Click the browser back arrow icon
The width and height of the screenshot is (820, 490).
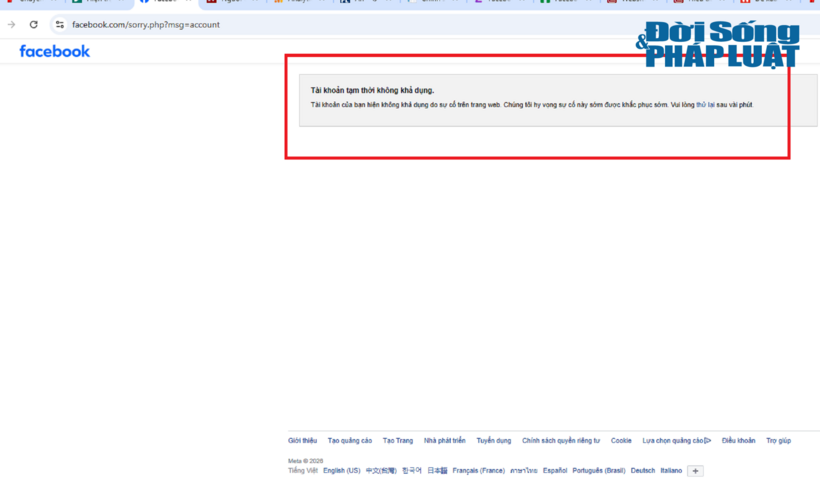pos(12,25)
